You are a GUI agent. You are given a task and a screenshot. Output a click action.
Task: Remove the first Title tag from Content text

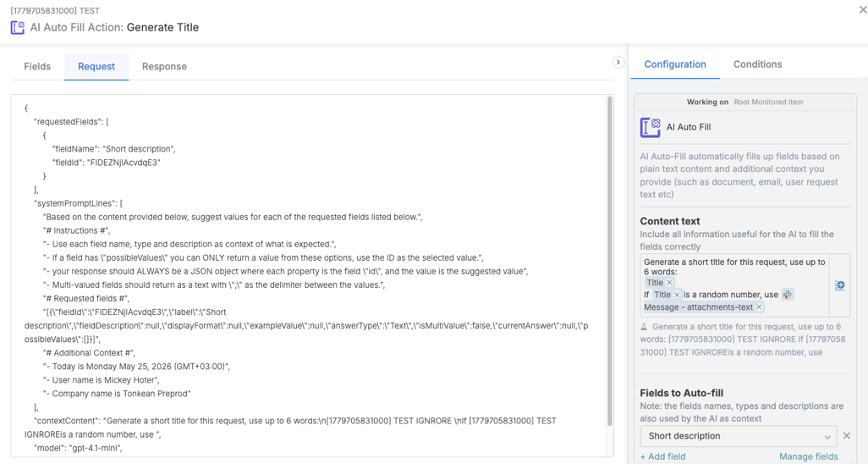pyautogui.click(x=669, y=283)
